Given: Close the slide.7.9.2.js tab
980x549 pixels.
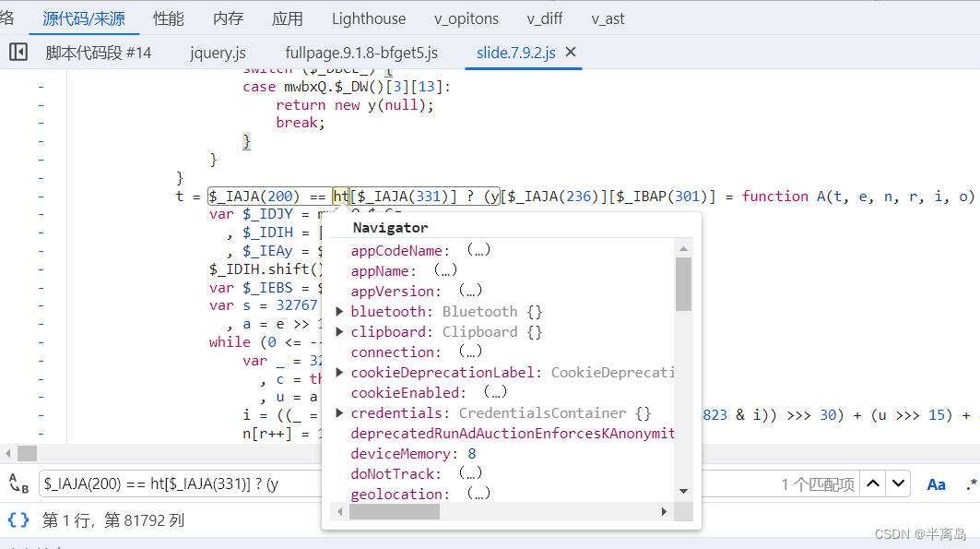Looking at the screenshot, I should coord(570,52).
